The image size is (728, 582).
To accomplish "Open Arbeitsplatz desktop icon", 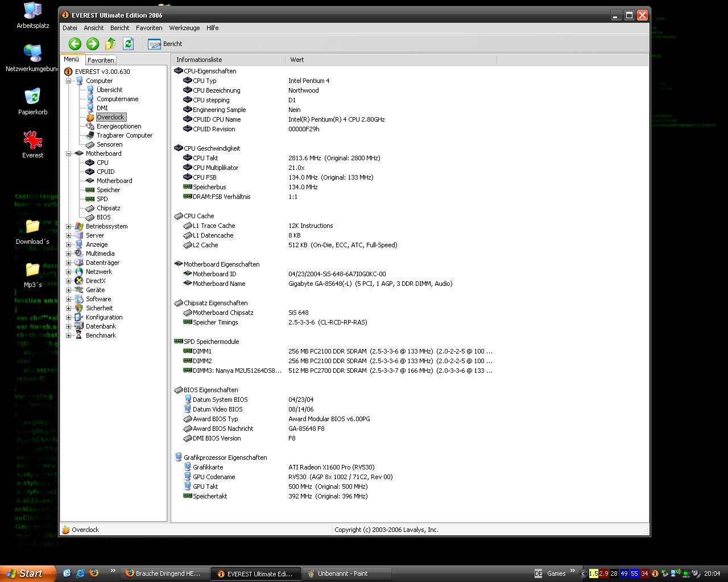I will click(x=33, y=15).
